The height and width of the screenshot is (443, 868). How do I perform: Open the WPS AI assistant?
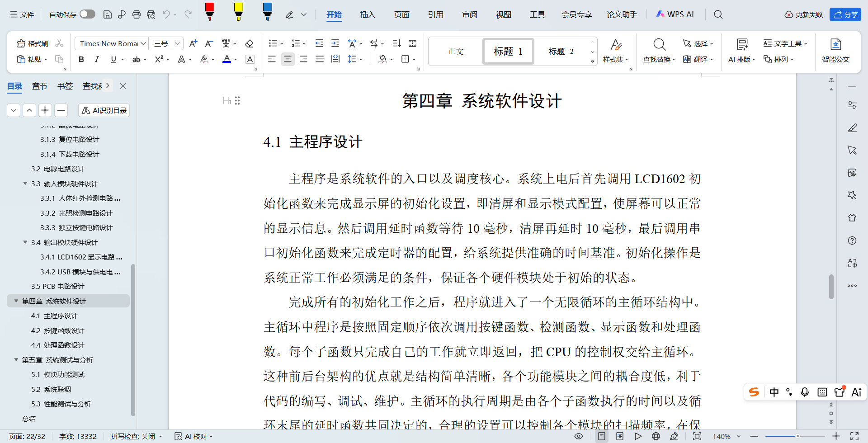point(675,14)
